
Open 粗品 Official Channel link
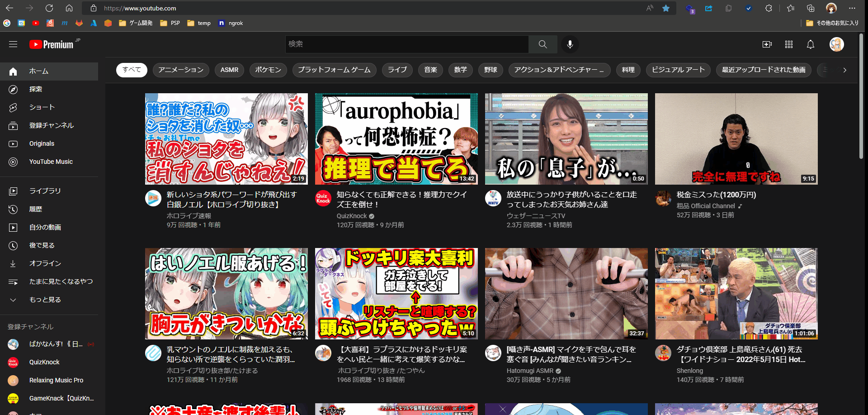click(706, 206)
